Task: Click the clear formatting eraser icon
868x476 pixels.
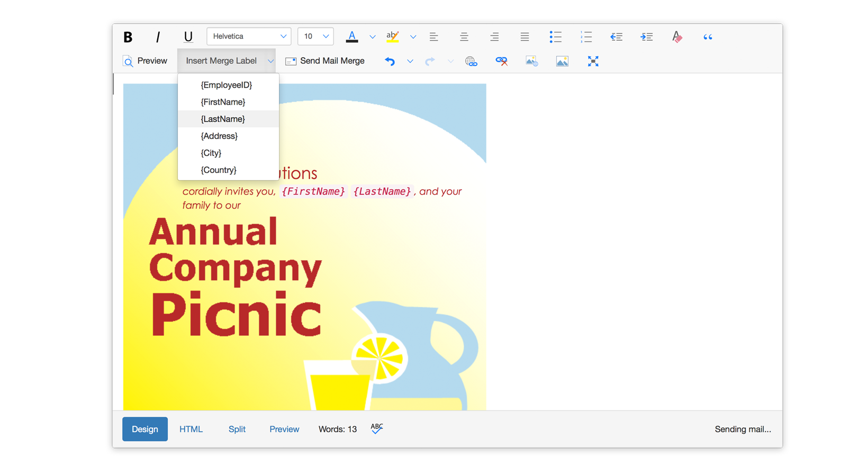Action: (x=677, y=37)
